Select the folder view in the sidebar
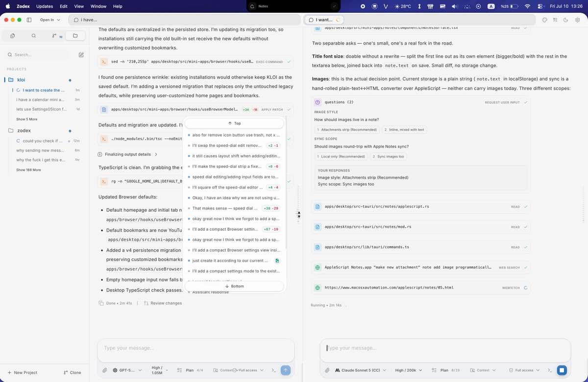Screen dimensions: 588x382 [75, 36]
